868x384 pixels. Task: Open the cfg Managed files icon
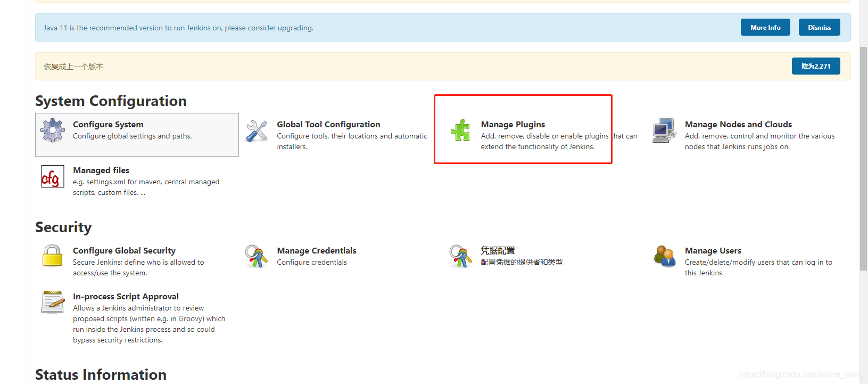53,176
